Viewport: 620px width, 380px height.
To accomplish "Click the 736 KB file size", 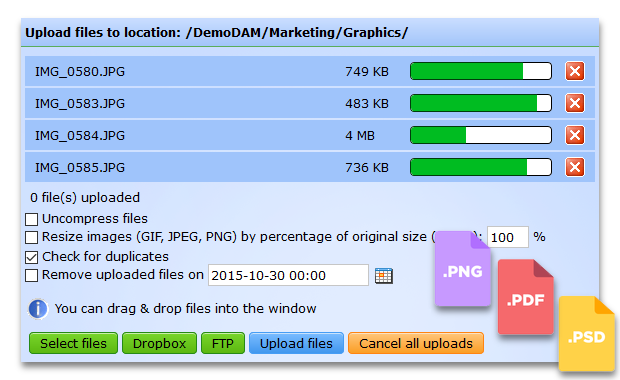I will (x=367, y=168).
